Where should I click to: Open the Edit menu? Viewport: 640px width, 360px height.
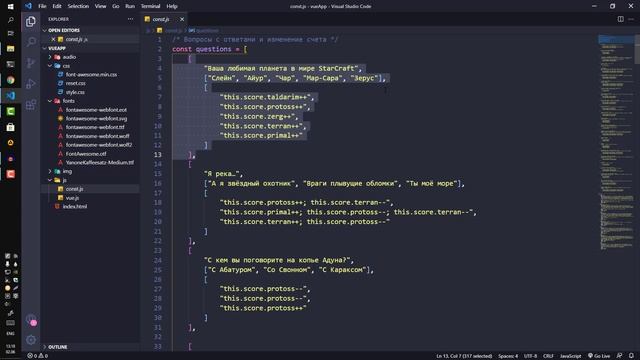point(57,6)
